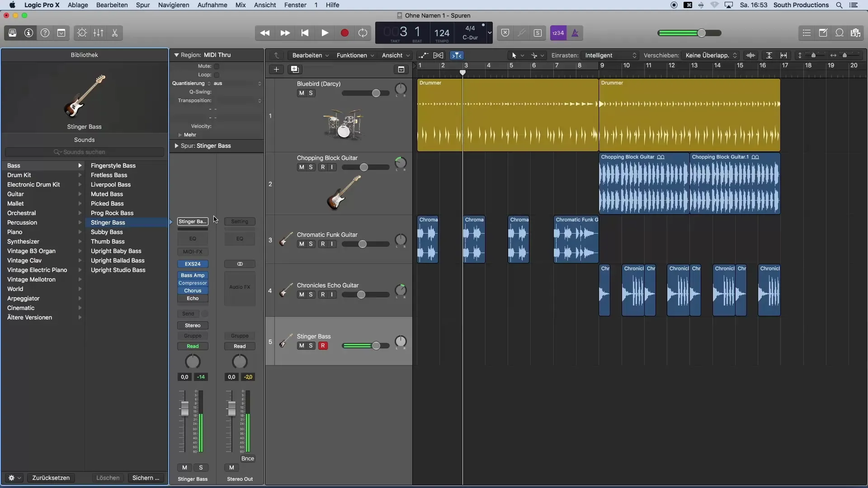Click the Duplicate Track icon
868x488 pixels.
point(295,69)
